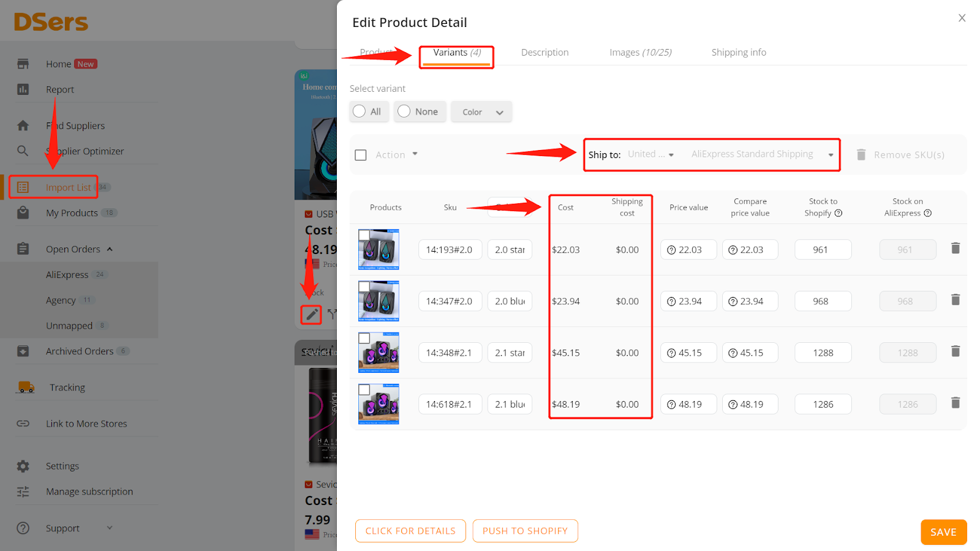Click the pencil edit icon on the product card

[312, 315]
